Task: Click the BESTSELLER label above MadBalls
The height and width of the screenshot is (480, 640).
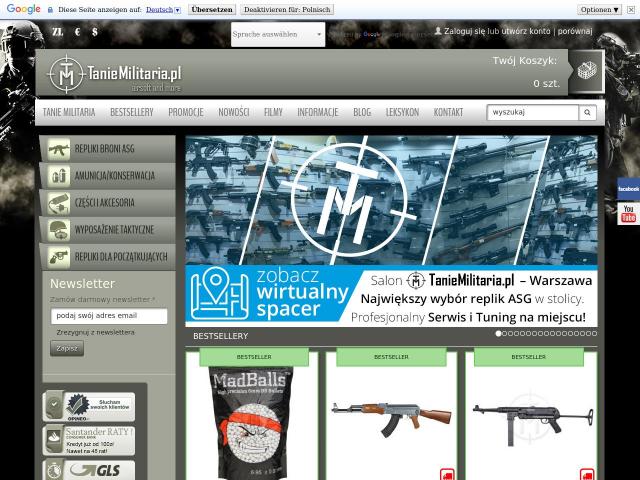Action: coord(254,357)
